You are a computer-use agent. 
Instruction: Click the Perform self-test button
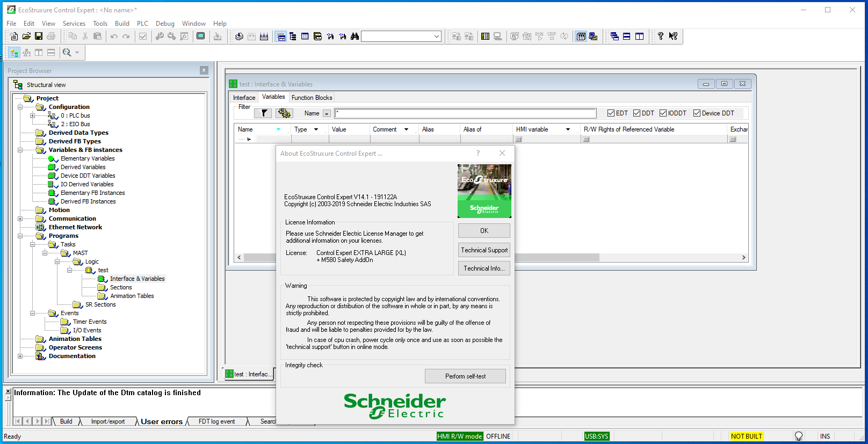pos(465,376)
